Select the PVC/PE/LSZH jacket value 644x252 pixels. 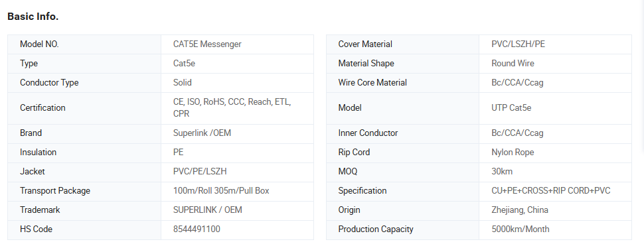200,172
